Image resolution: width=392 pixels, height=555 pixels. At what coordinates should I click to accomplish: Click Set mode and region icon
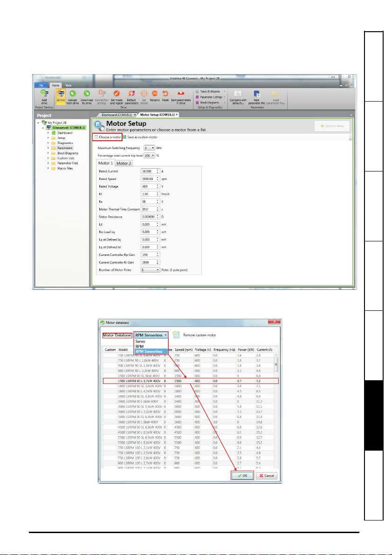[x=117, y=94]
